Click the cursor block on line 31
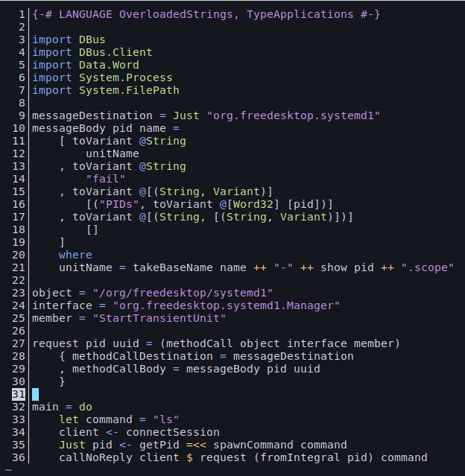Image resolution: width=465 pixels, height=476 pixels. click(x=35, y=394)
